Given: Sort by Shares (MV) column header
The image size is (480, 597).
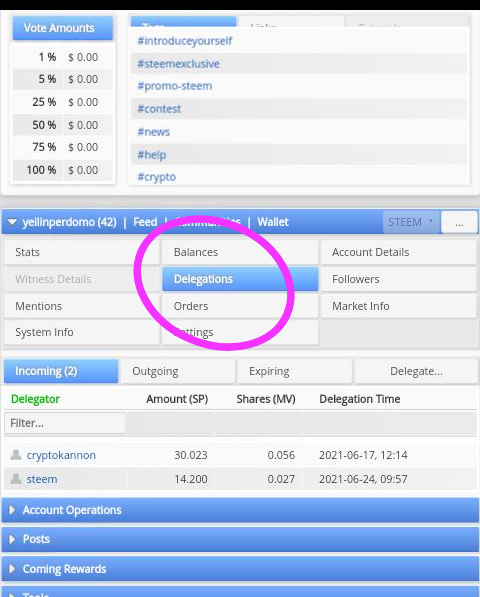Looking at the screenshot, I should pyautogui.click(x=266, y=399).
